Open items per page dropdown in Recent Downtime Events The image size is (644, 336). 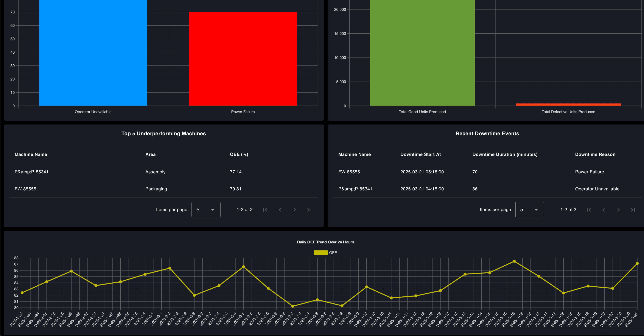point(529,210)
